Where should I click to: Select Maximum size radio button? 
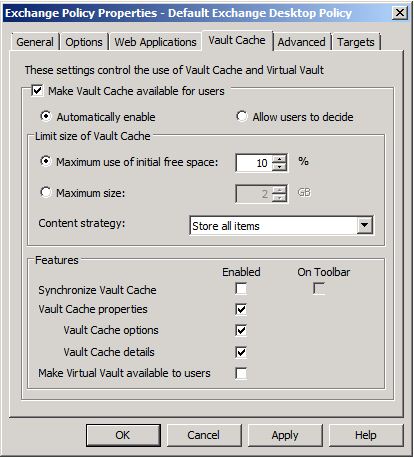[x=46, y=192]
